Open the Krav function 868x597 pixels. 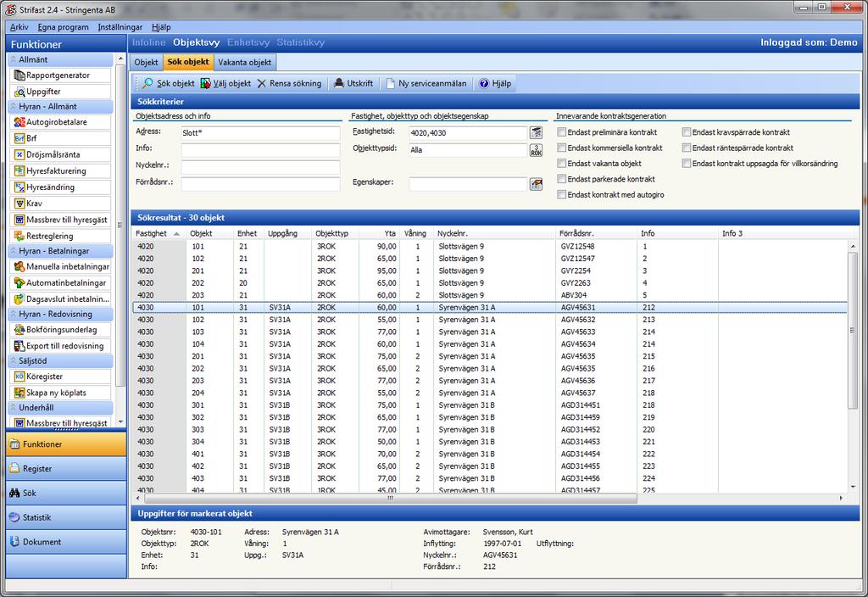[x=60, y=204]
